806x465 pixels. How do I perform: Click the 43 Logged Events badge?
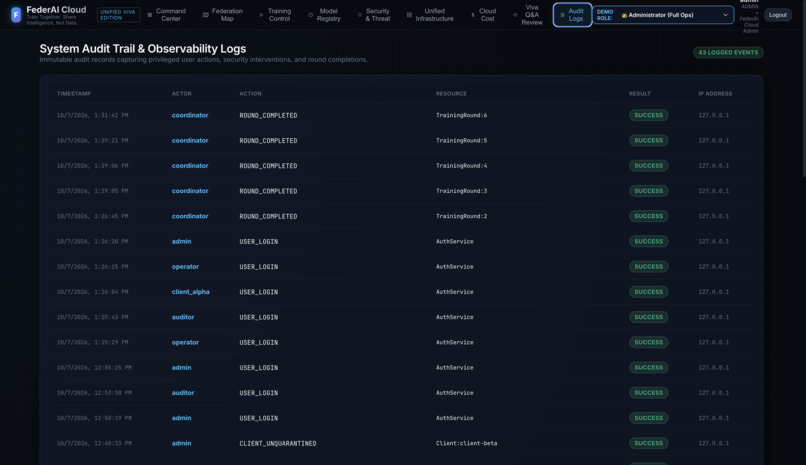728,52
